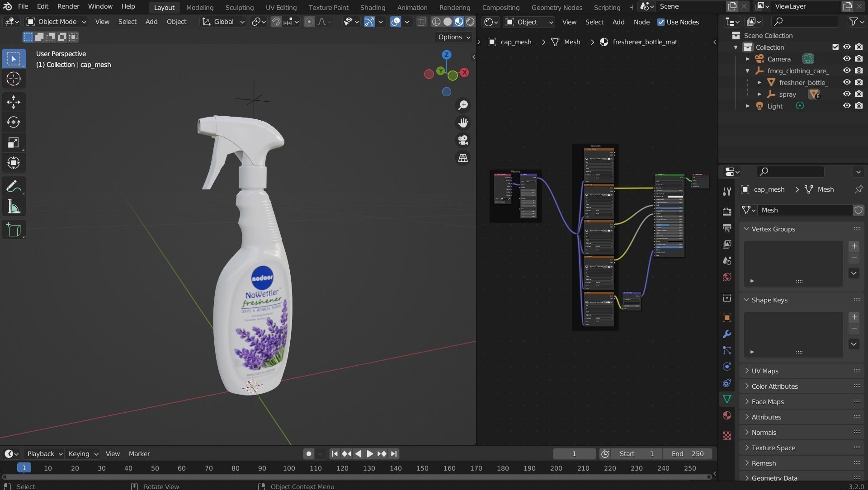Screen dimensions: 868x490
Task: Activate the Select Box tool
Action: [14, 59]
